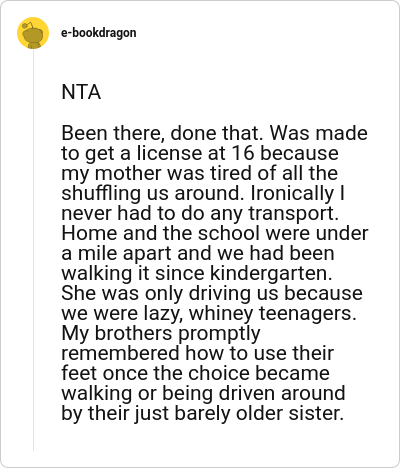Visit the e-bookdragon username profile link
The width and height of the screenshot is (400, 468).
click(99, 33)
